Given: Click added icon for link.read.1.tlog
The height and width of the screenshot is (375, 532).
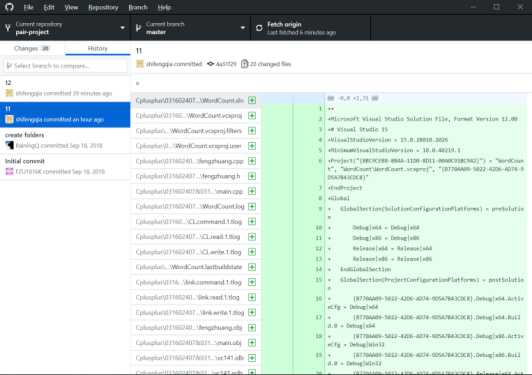Looking at the screenshot, I should (252, 297).
